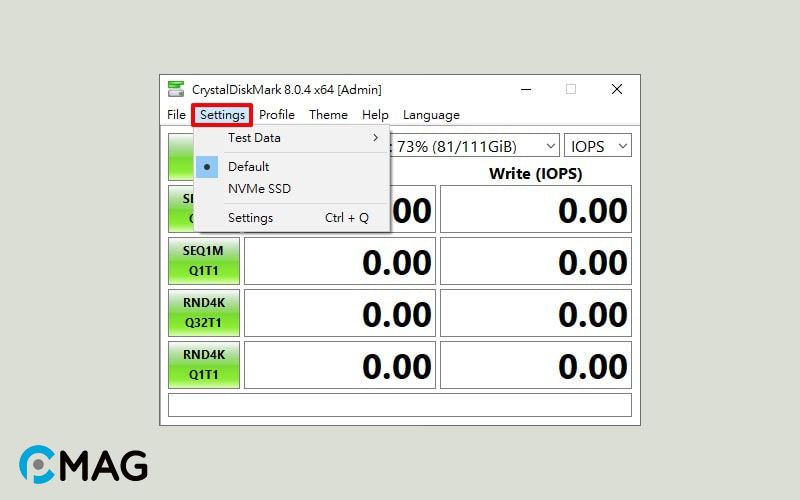Image resolution: width=800 pixels, height=500 pixels.
Task: Close the CrystalDiskMark window
Action: (617, 90)
